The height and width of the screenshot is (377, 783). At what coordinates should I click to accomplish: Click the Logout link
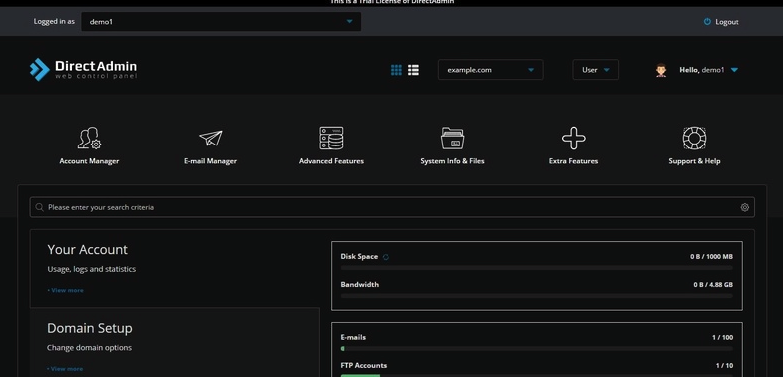click(727, 22)
